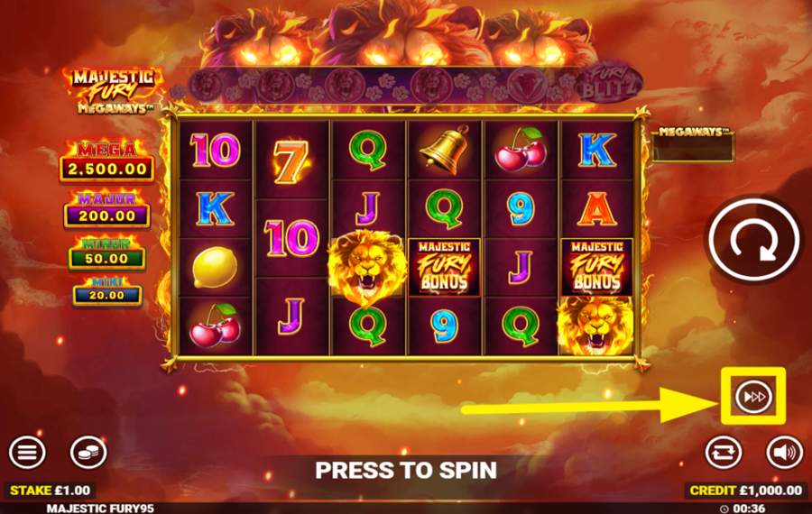Open the hamburger menu
812x514 pixels.
coord(27,453)
